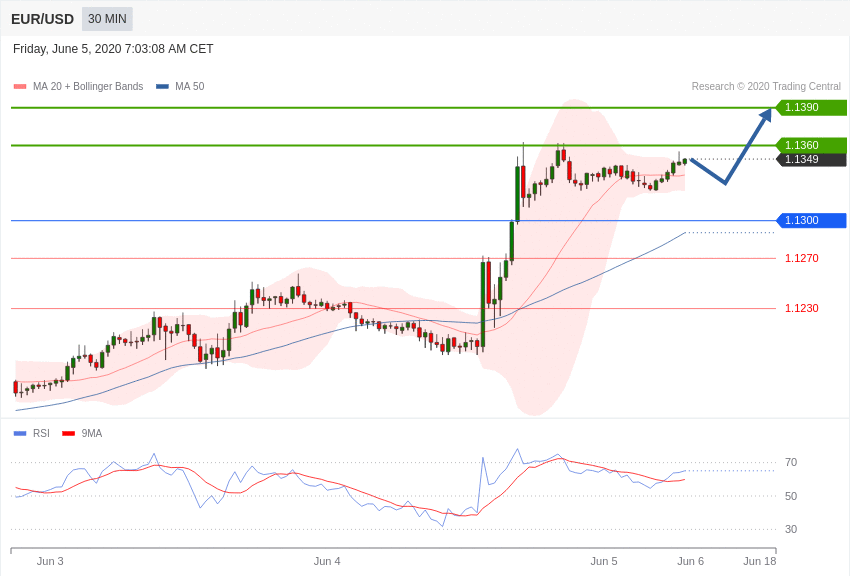
Task: Click the blue MA 50 legend swatch
Action: (x=162, y=87)
